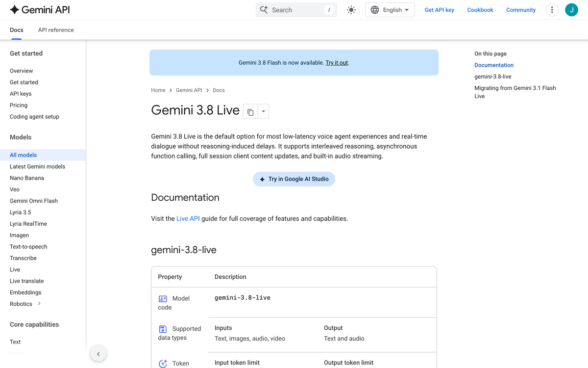Expand the Robotics sidebar chevron
This screenshot has height=368, width=588.
coord(39,304)
